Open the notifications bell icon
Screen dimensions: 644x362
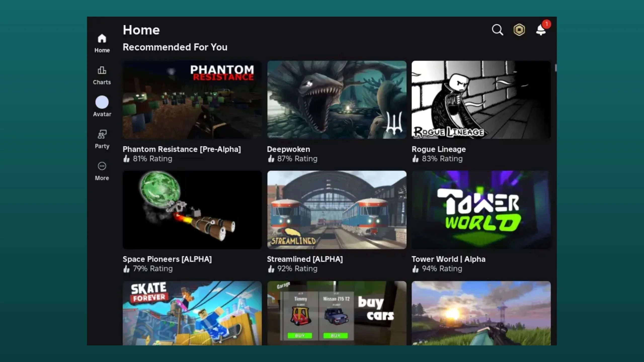click(541, 30)
